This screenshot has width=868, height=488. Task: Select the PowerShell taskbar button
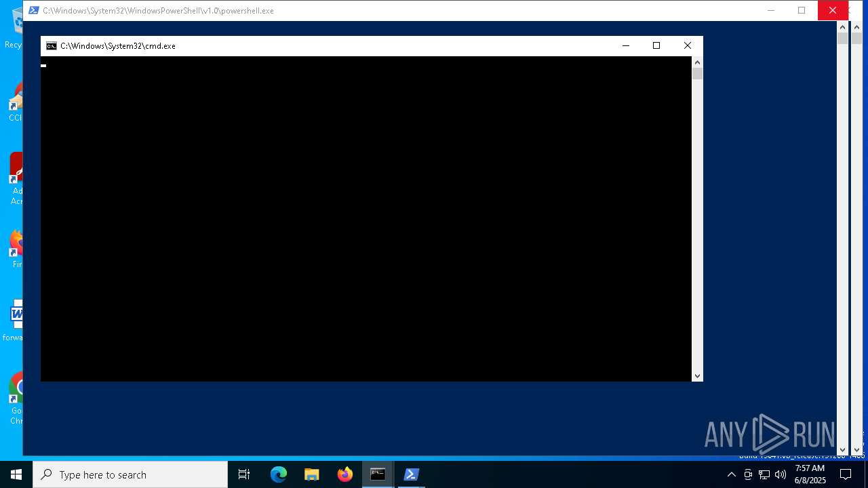(x=411, y=474)
